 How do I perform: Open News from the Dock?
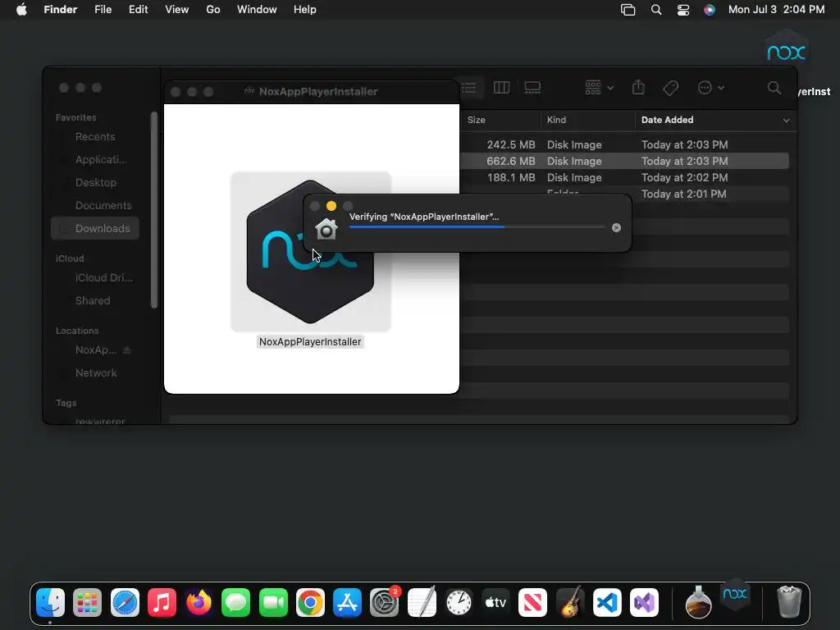pyautogui.click(x=532, y=603)
